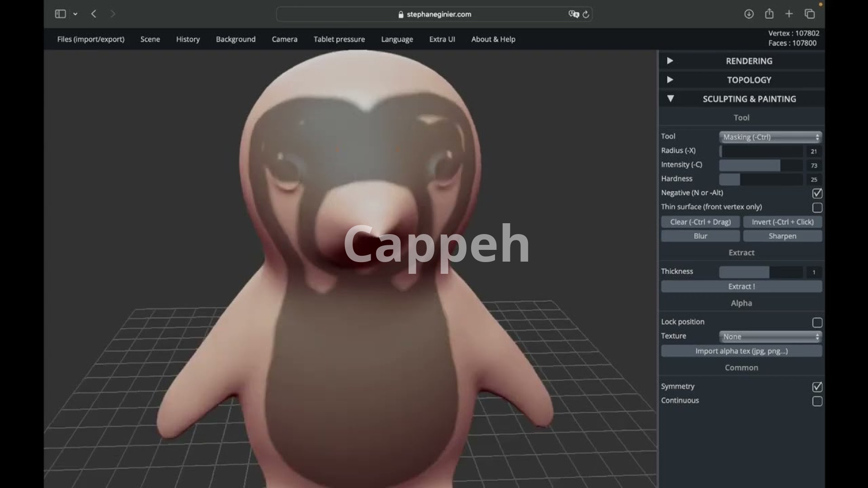Viewport: 868px width, 488px height.
Task: Open the Files (import/export) menu
Action: pyautogui.click(x=91, y=39)
